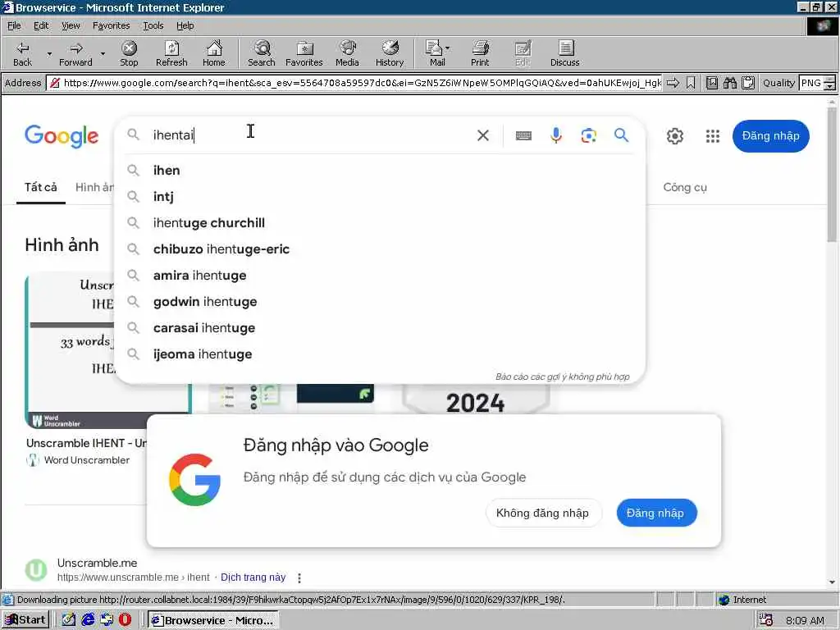Open the Favorites menu

111,25
